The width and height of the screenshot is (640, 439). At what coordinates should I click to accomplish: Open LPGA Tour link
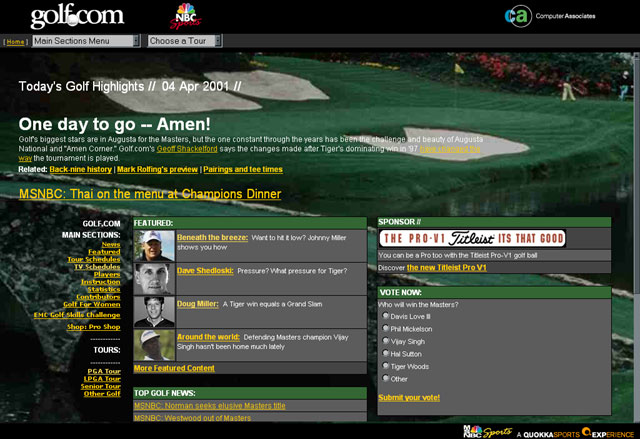[x=102, y=378]
